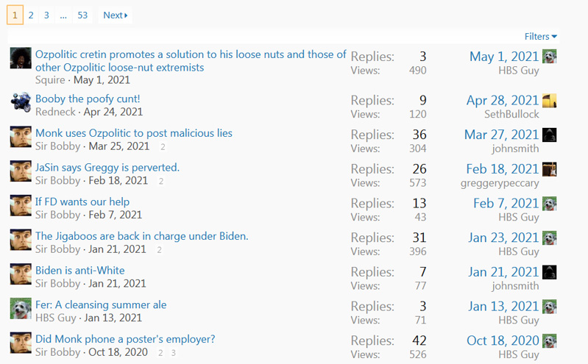Expand the page ellipsis jump menu
This screenshot has height=364, width=588.
coord(63,15)
